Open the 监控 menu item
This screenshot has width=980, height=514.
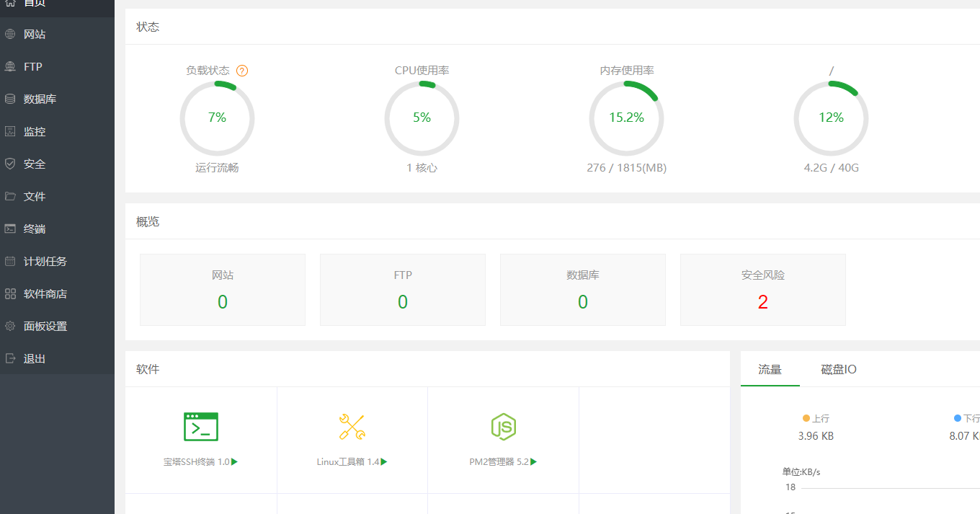click(57, 131)
